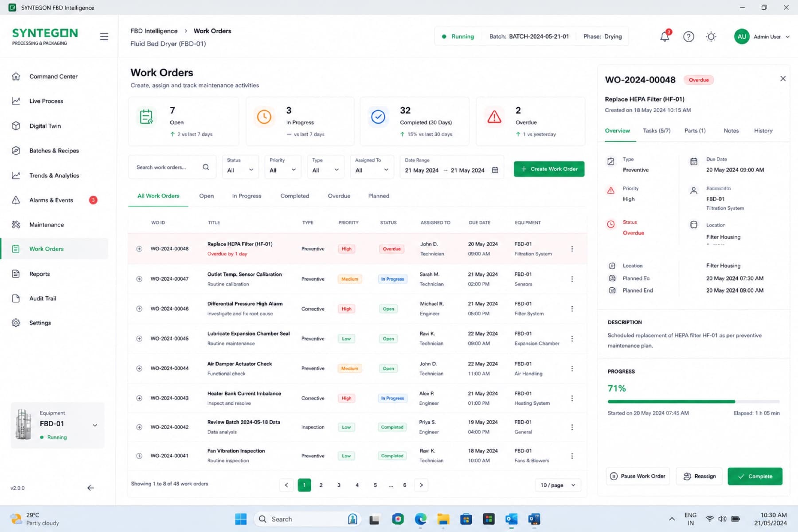Click the search magnifier in work orders search
The height and width of the screenshot is (532, 798).
pyautogui.click(x=206, y=167)
